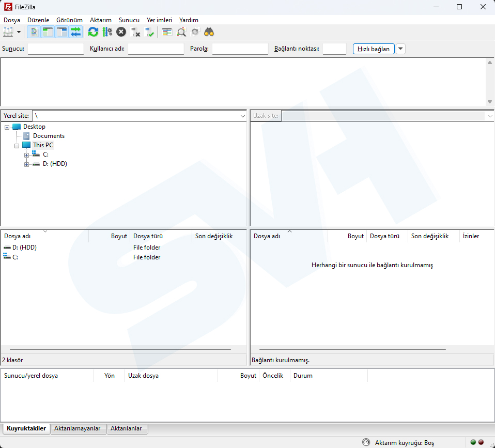
Task: Open the Görünüm menu
Action: (69, 20)
